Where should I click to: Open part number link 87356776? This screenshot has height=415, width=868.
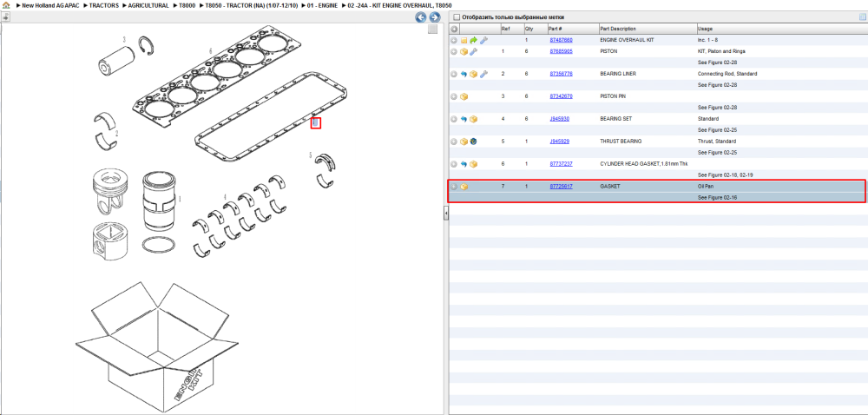(561, 74)
